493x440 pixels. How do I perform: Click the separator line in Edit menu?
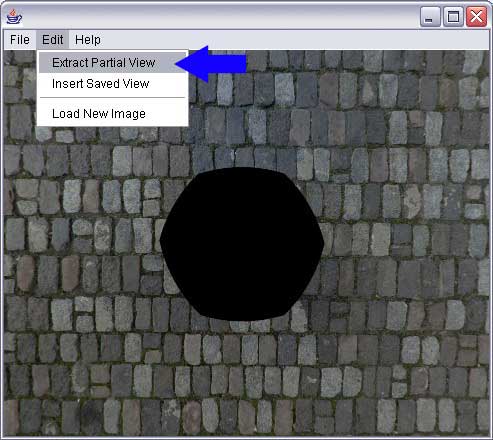113,98
